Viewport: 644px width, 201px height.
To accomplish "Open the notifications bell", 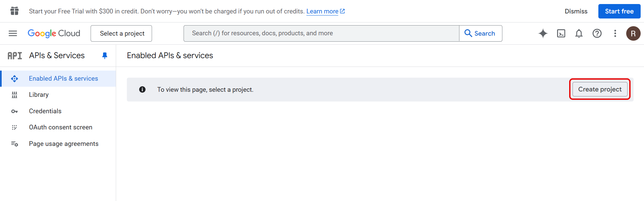I will pyautogui.click(x=579, y=33).
